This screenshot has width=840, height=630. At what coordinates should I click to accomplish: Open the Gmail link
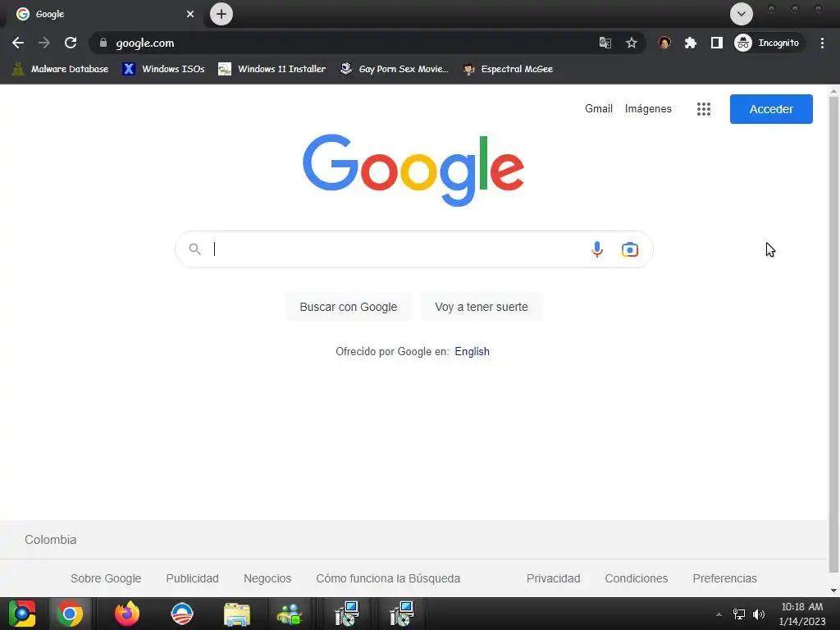pyautogui.click(x=598, y=109)
